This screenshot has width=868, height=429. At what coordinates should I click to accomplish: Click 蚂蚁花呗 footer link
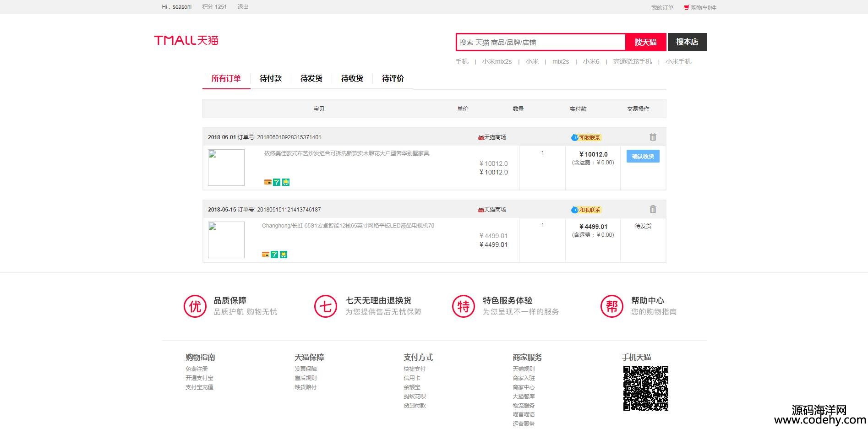[x=415, y=396]
